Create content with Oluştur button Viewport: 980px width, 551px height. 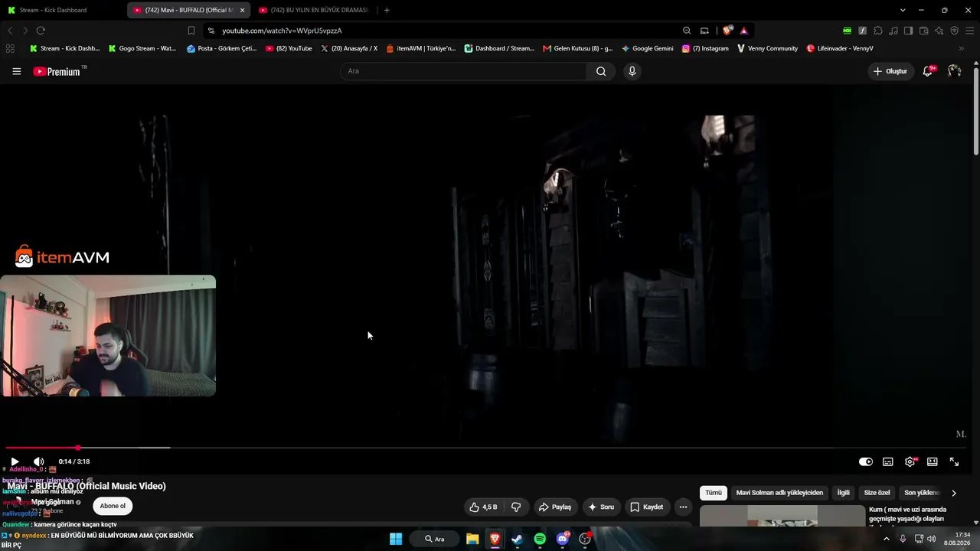coord(891,71)
